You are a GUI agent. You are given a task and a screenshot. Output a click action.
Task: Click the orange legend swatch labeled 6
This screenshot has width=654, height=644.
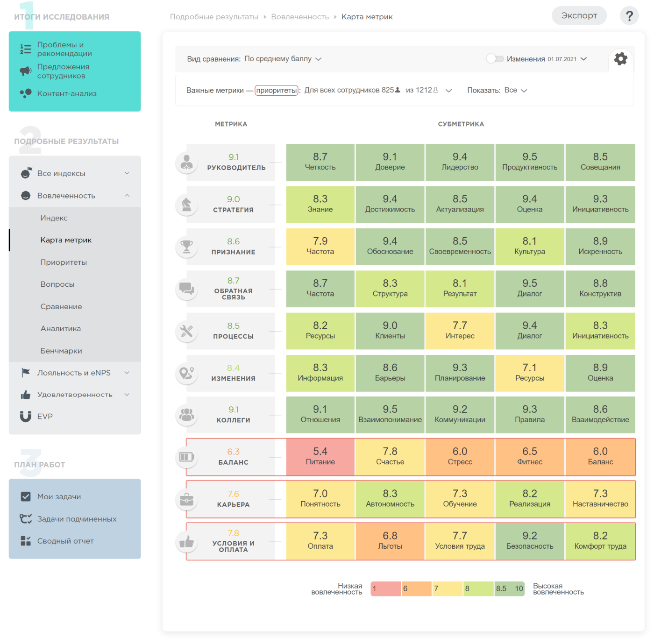417,588
